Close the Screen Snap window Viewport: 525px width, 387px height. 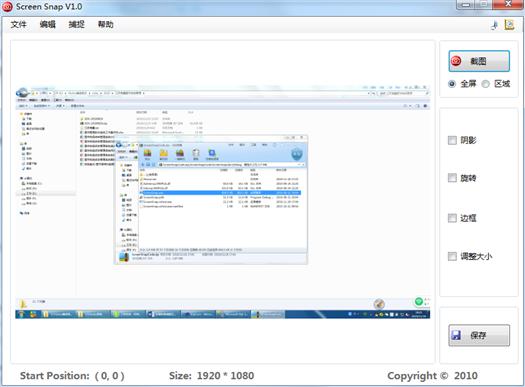click(508, 4)
